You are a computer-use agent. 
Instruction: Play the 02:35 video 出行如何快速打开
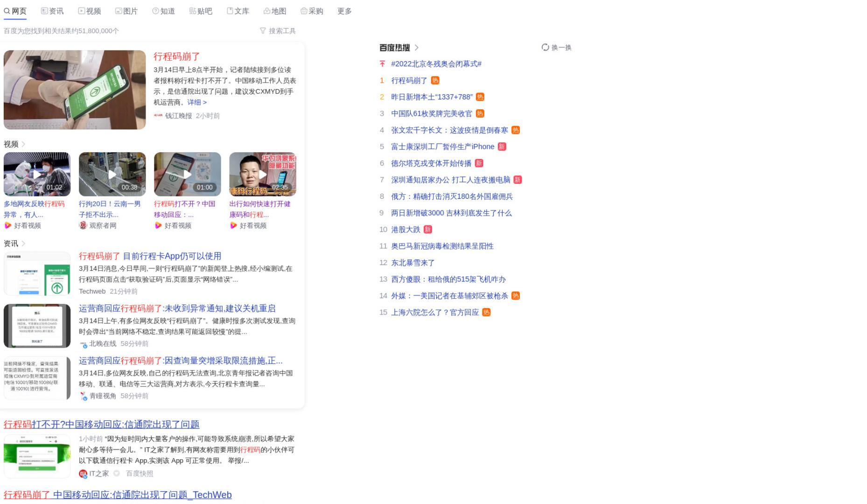tap(262, 174)
